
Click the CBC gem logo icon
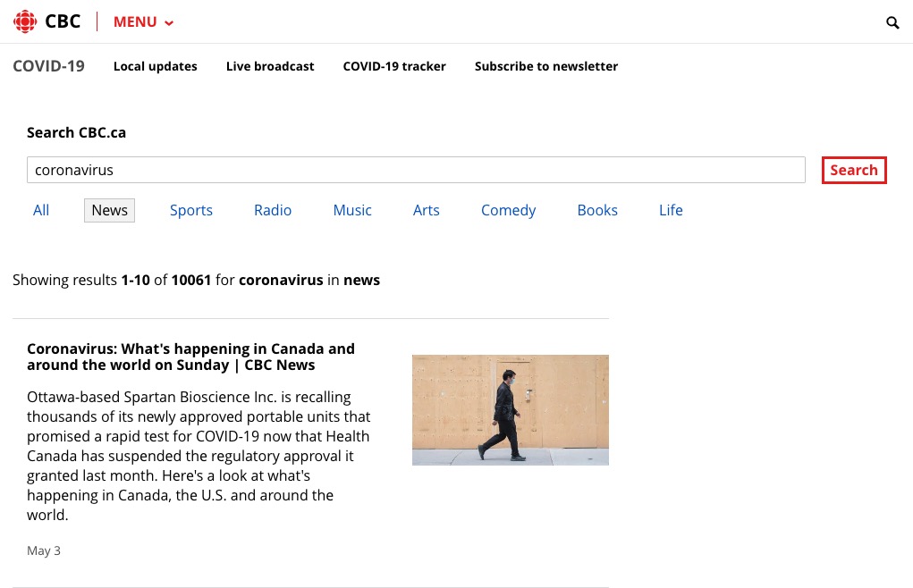point(25,21)
